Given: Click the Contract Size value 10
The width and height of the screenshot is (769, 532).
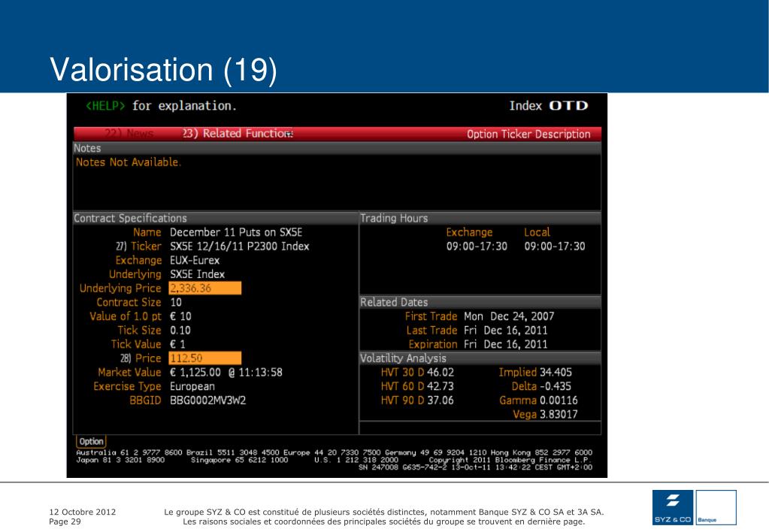Looking at the screenshot, I should (x=176, y=303).
